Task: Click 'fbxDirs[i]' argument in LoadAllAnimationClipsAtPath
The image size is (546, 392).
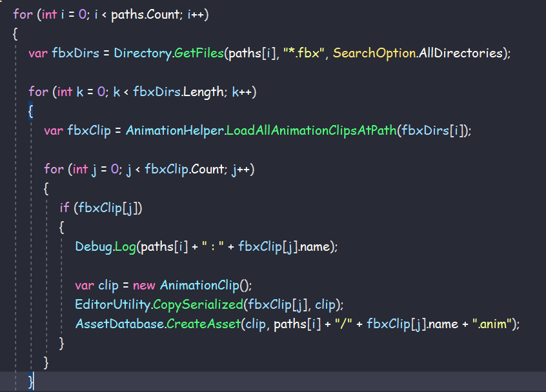Action: 432,130
